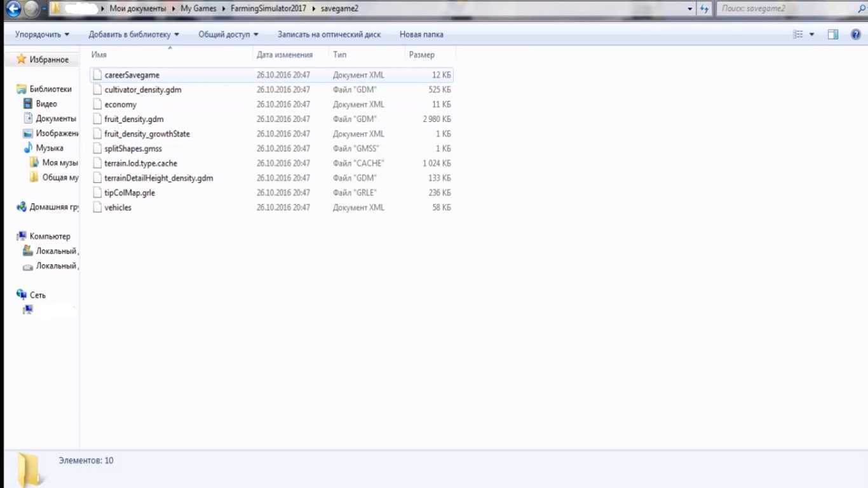868x488 pixels.
Task: Click in the savegame2 search field
Action: pyautogui.click(x=788, y=9)
